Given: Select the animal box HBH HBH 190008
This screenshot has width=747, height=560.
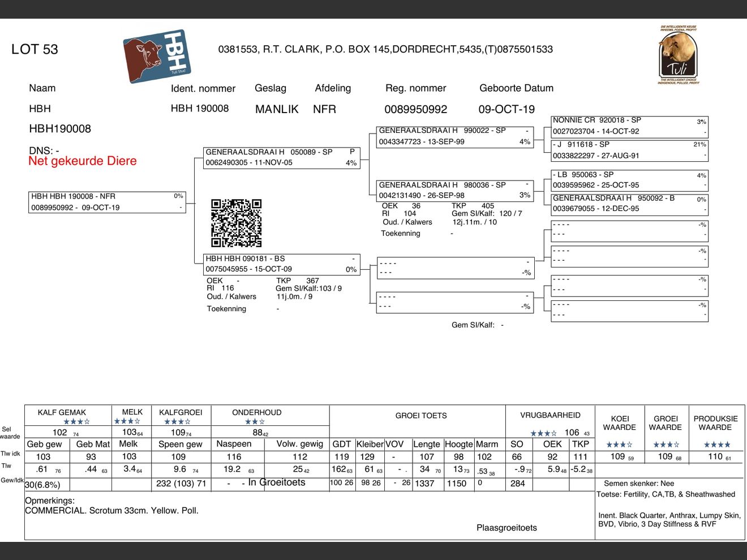Looking at the screenshot, I should [x=107, y=202].
